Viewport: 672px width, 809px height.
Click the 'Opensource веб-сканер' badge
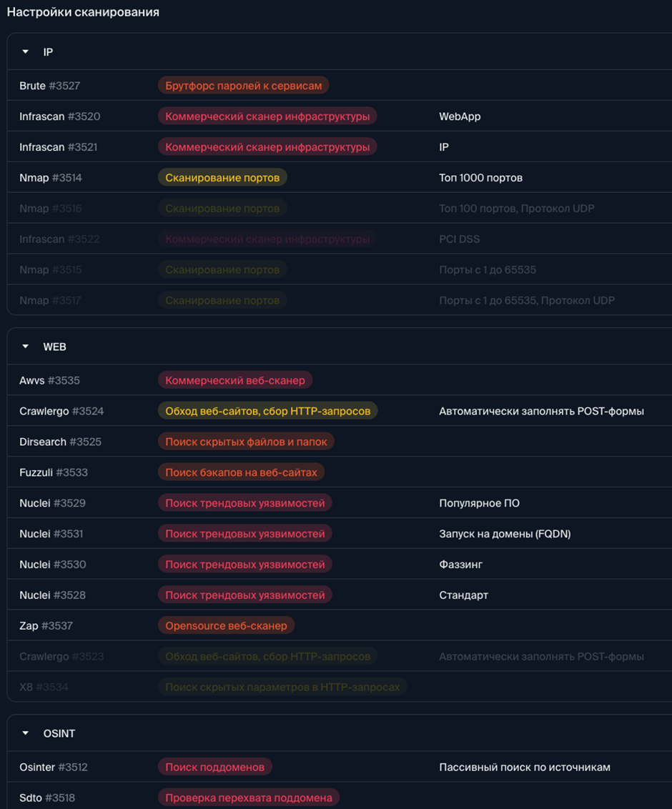pyautogui.click(x=226, y=626)
